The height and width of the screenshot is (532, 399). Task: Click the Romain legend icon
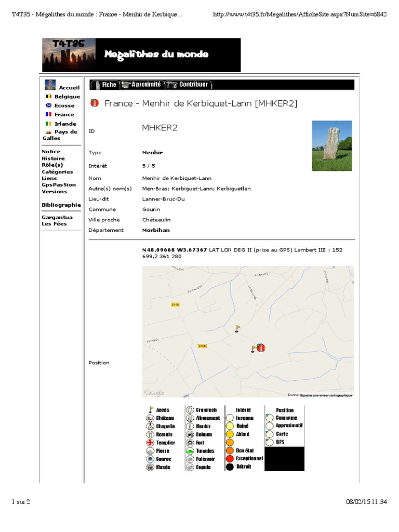[150, 434]
